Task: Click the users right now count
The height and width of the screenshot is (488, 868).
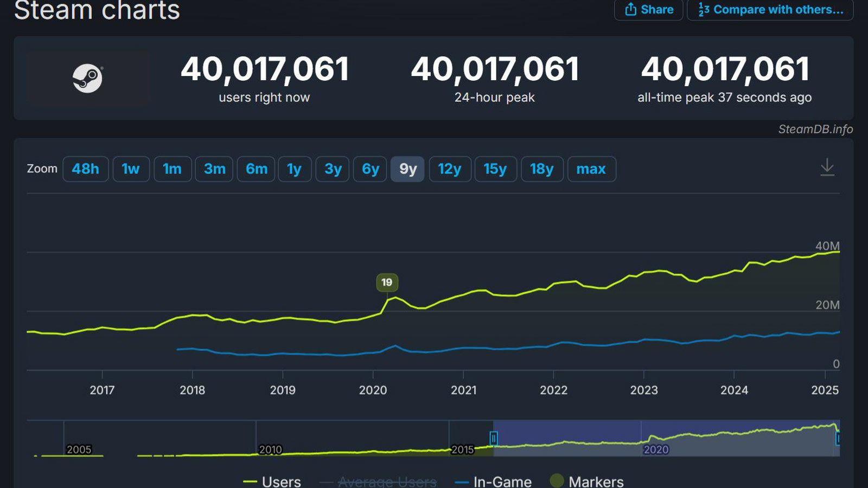Action: (265, 69)
